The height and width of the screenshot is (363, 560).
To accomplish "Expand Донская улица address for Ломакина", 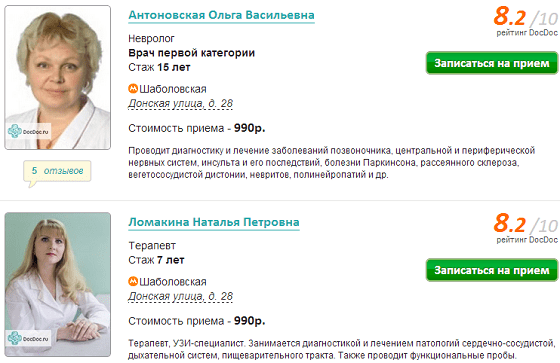I will tap(180, 296).
